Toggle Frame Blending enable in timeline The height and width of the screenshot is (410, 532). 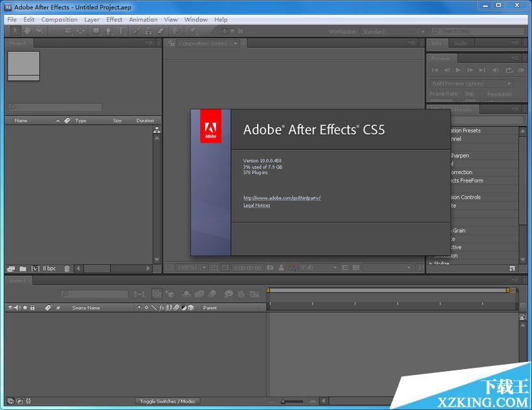point(199,294)
